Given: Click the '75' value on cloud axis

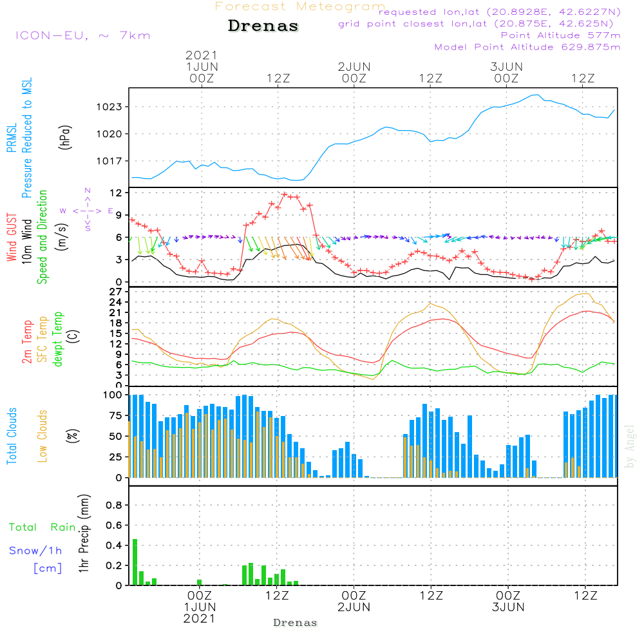Looking at the screenshot, I should point(116,415).
